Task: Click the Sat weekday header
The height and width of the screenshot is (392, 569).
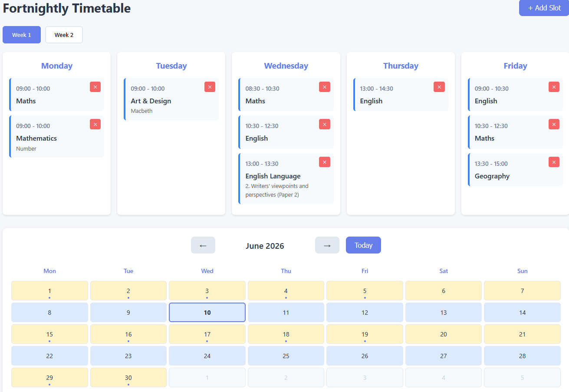Action: pyautogui.click(x=444, y=271)
